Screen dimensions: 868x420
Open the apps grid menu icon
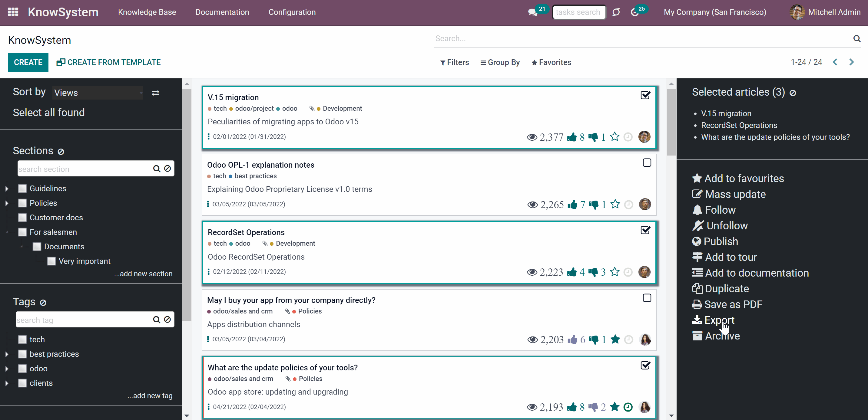pos(13,12)
